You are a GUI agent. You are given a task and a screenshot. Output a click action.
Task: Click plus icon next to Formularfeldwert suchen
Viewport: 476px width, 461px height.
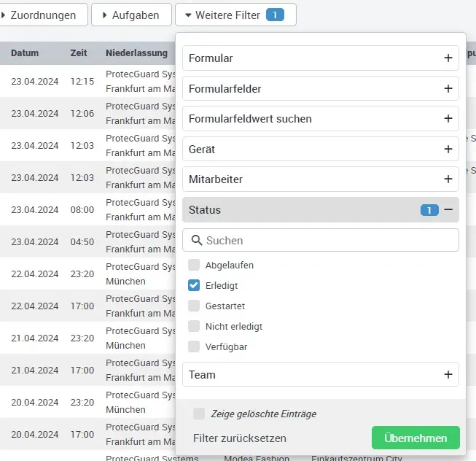coord(448,119)
